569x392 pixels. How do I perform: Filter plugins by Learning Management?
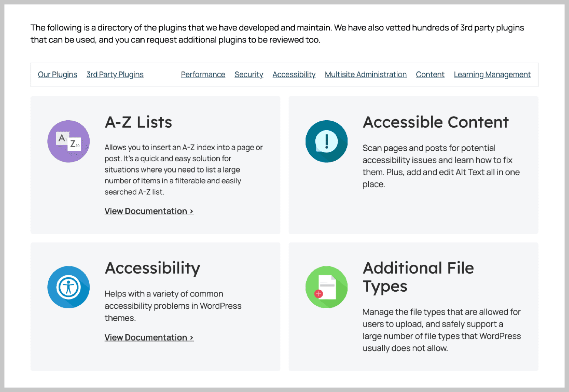(492, 74)
